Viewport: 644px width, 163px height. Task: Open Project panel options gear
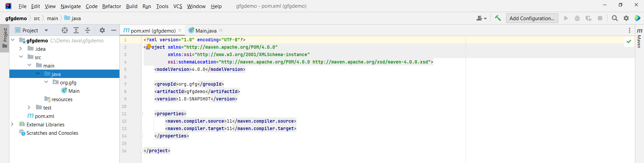pyautogui.click(x=102, y=30)
